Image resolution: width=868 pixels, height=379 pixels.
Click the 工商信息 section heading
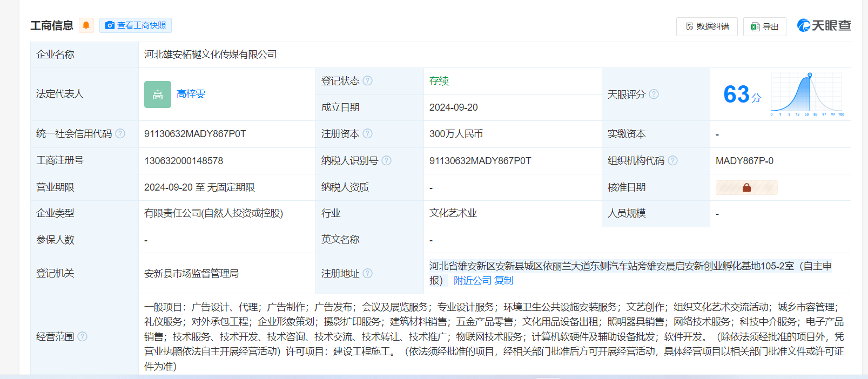52,25
